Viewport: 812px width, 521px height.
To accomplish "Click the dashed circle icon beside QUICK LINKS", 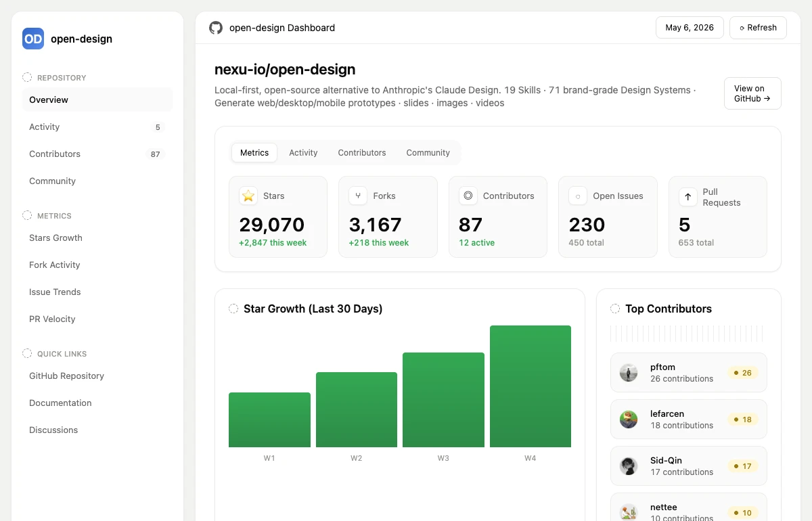I will [27, 353].
